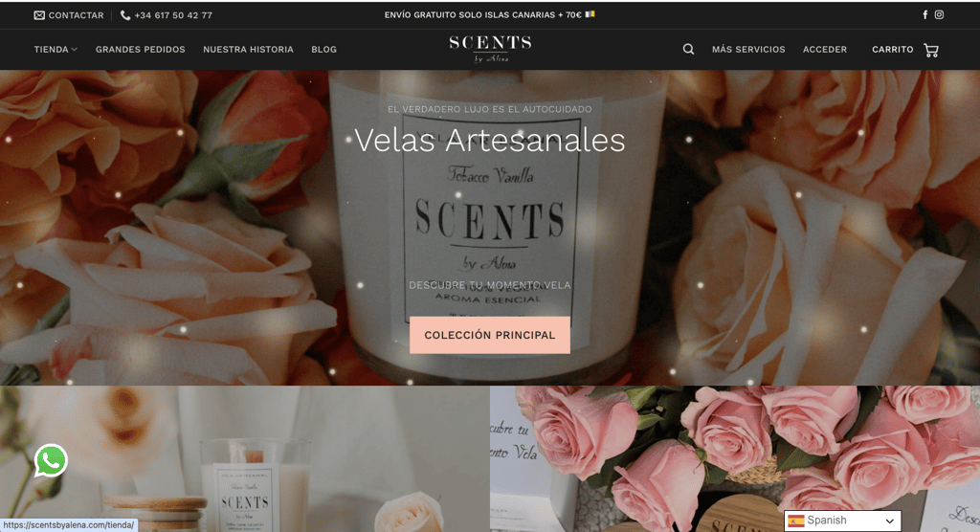Click the envelope icon beside Contactar
Image resolution: width=980 pixels, height=532 pixels.
pyautogui.click(x=39, y=15)
